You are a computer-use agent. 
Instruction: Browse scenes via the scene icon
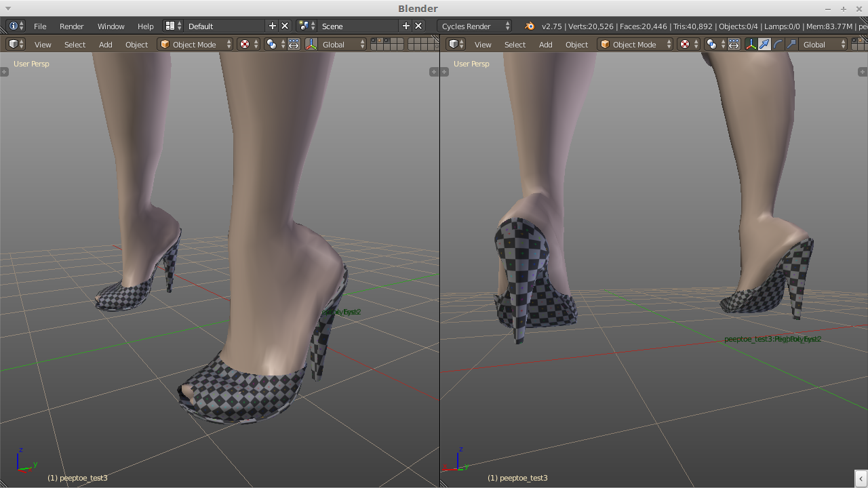[x=307, y=26]
